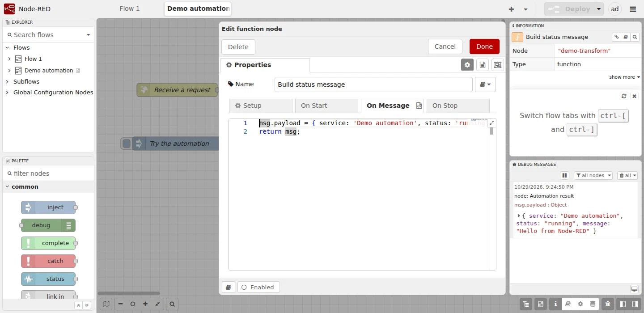Confirm edits with the Done button
644x313 pixels.
(x=484, y=47)
